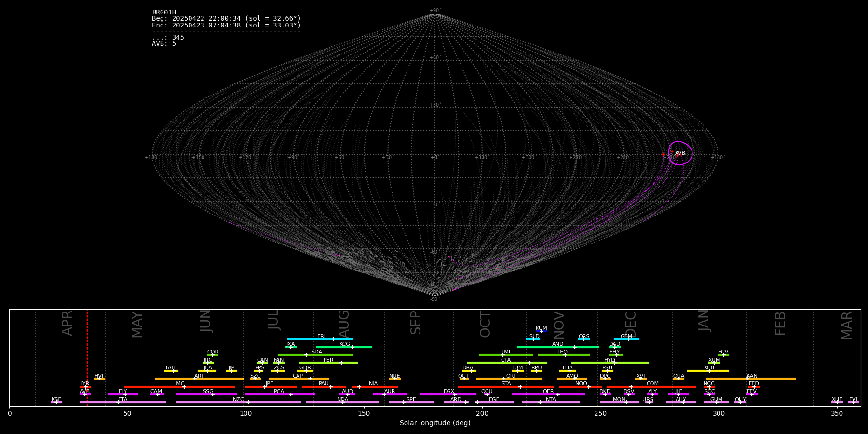Screen dimensions: 868x434
Task: Select the ETA shower label in timeline
Action: tap(123, 400)
